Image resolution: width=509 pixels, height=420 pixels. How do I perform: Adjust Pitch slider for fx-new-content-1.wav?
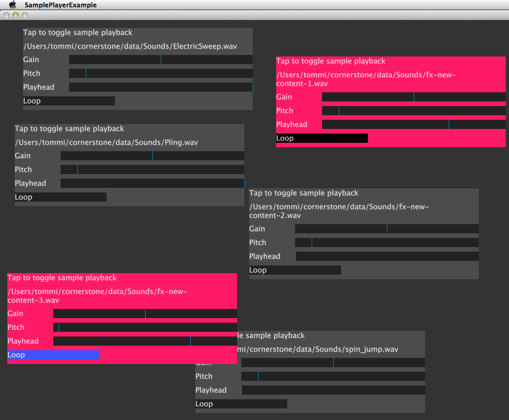pos(414,111)
